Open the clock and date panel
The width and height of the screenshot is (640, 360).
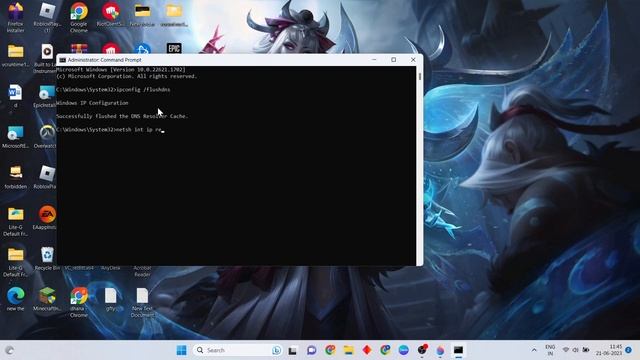point(609,350)
